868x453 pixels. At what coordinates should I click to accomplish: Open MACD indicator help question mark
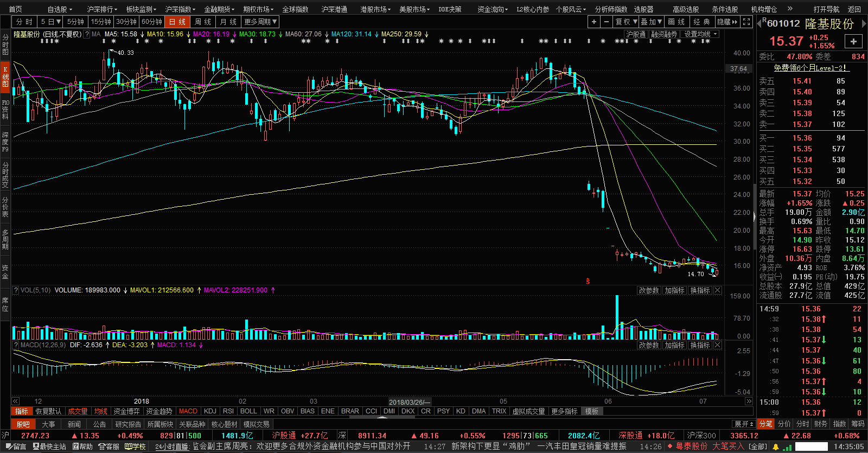(16, 345)
